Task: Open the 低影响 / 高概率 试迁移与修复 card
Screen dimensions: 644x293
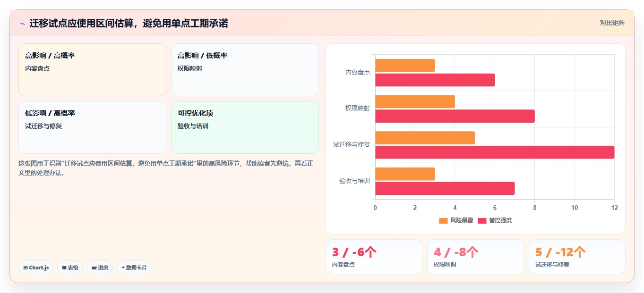Action: pyautogui.click(x=92, y=127)
